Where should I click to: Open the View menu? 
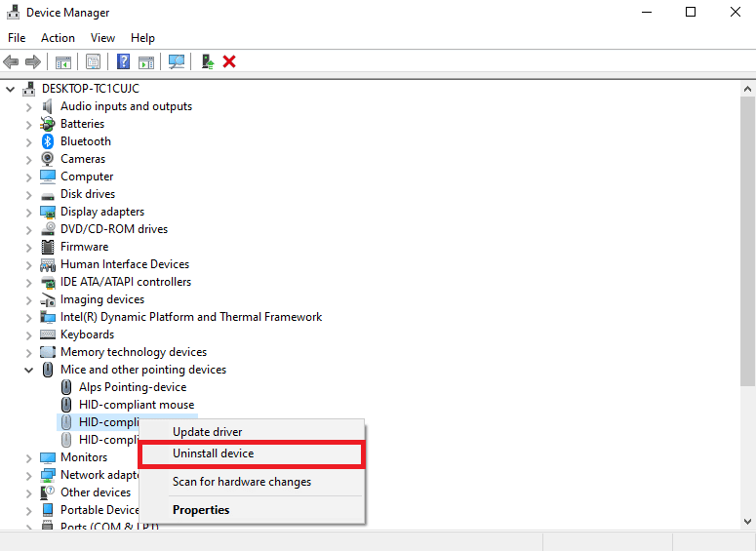[102, 38]
